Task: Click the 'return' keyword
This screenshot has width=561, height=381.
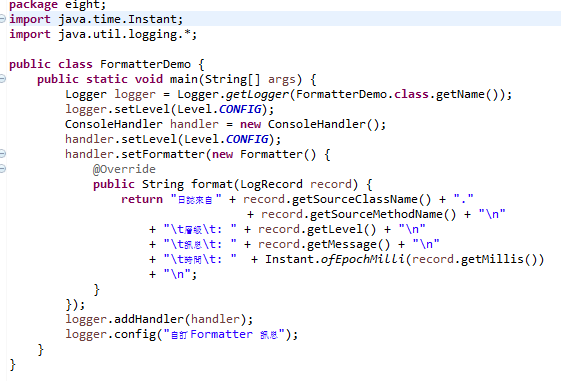Action: click(x=142, y=199)
